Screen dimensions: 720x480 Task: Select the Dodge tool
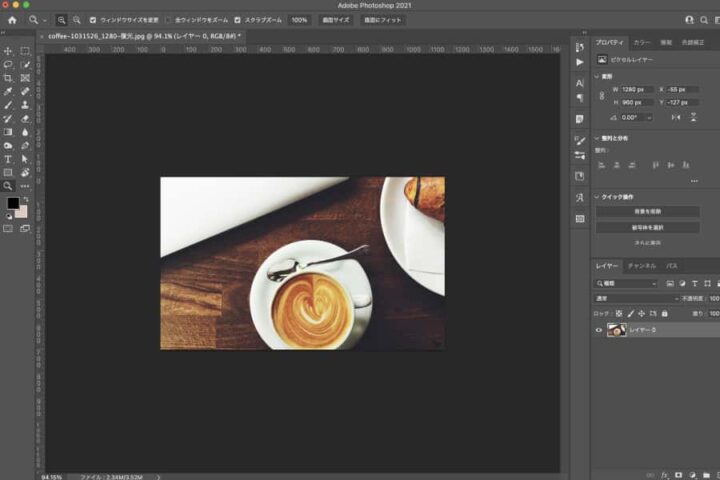[8, 146]
